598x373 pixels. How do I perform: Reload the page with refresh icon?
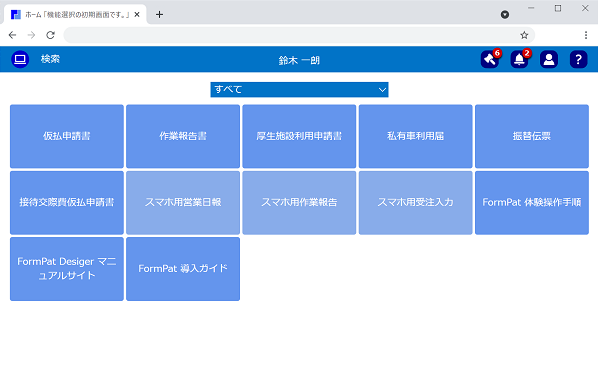tap(50, 35)
